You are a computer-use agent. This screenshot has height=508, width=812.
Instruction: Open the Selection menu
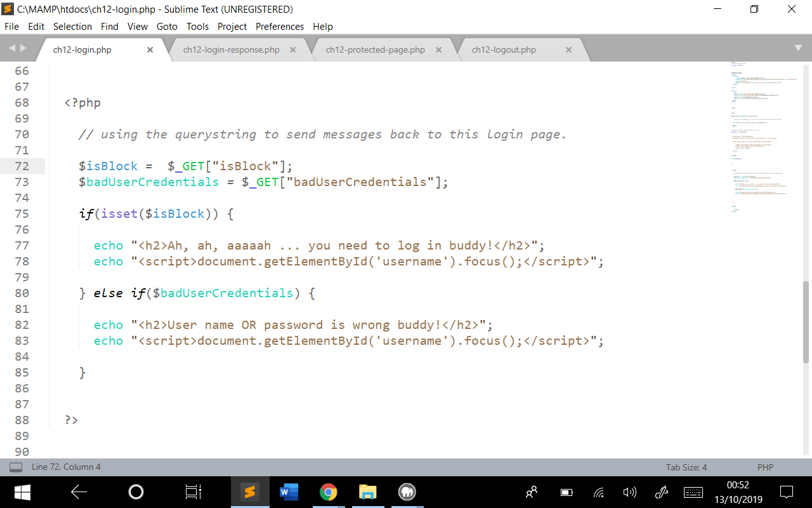(72, 26)
